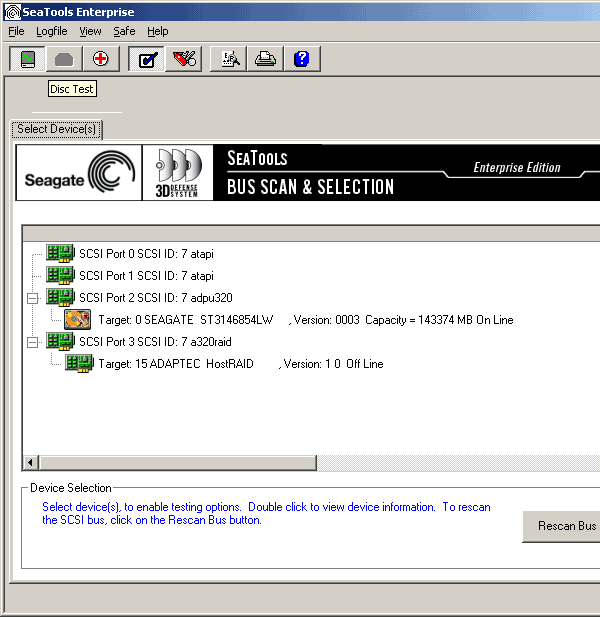Viewport: 600px width, 617px height.
Task: Click the red cross repair toolbar icon
Action: point(101,59)
